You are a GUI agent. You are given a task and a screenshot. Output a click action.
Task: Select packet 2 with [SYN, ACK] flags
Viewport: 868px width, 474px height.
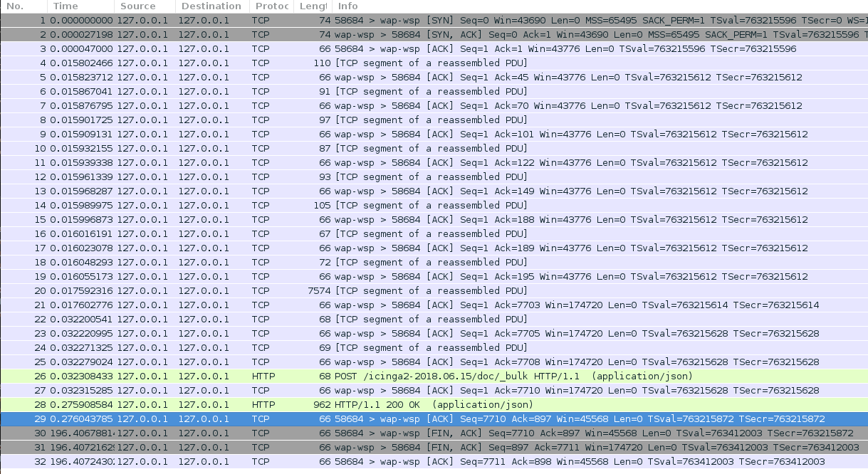[434, 34]
